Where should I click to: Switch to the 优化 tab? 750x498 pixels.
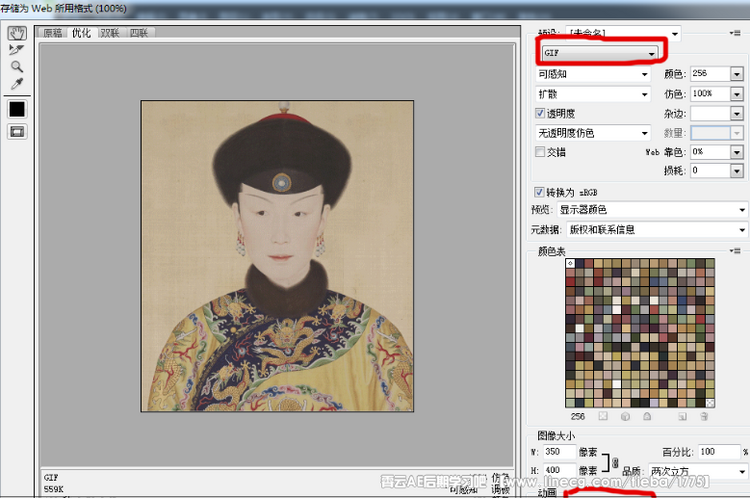[x=81, y=33]
